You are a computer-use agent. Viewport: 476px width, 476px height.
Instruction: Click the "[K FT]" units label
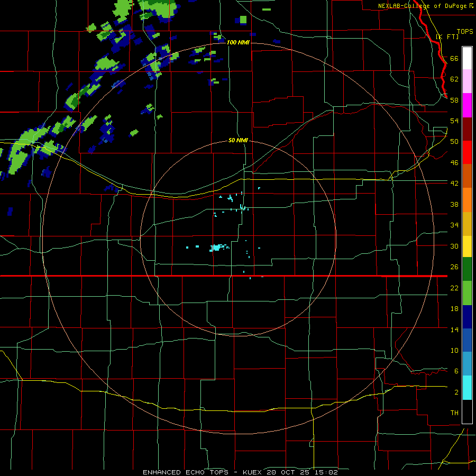coord(447,36)
